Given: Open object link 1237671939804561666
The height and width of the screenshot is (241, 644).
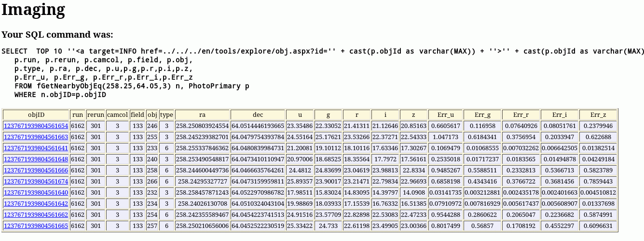Looking at the screenshot, I should click(x=36, y=170).
